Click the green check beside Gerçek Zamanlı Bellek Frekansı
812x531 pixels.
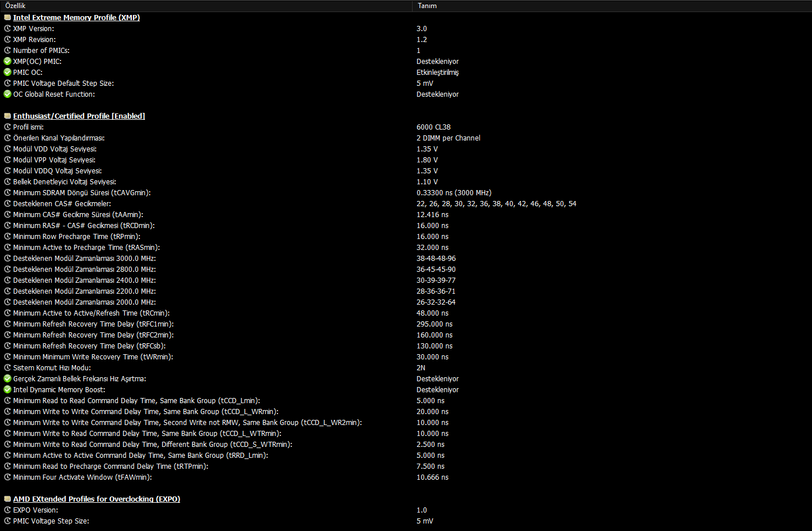[7, 379]
